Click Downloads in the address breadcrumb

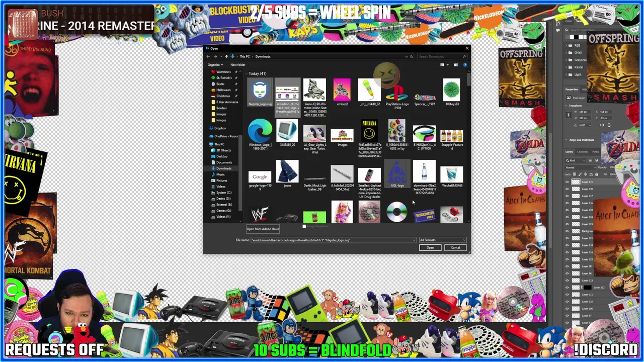[263, 56]
